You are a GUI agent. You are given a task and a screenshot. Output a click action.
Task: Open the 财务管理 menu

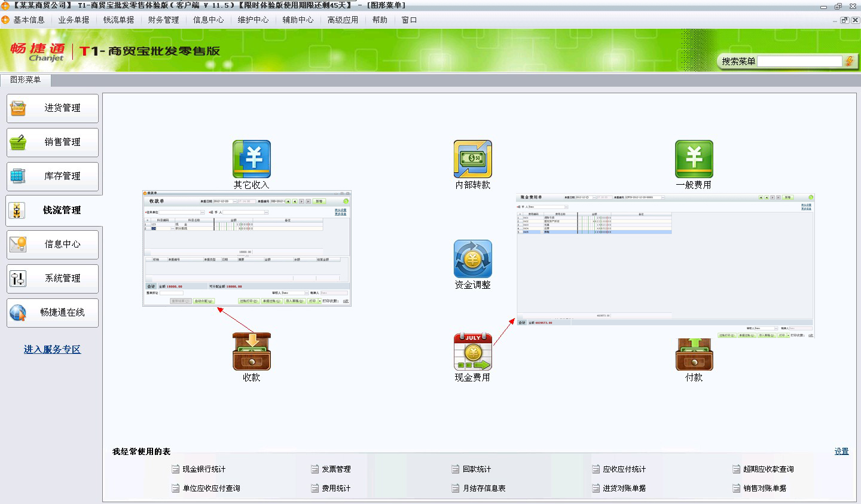(x=163, y=20)
